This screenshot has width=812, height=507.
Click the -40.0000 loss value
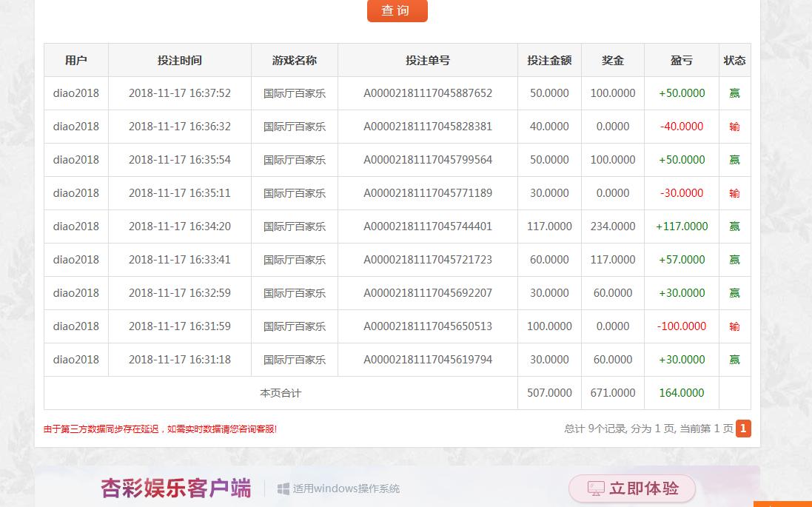(x=682, y=127)
